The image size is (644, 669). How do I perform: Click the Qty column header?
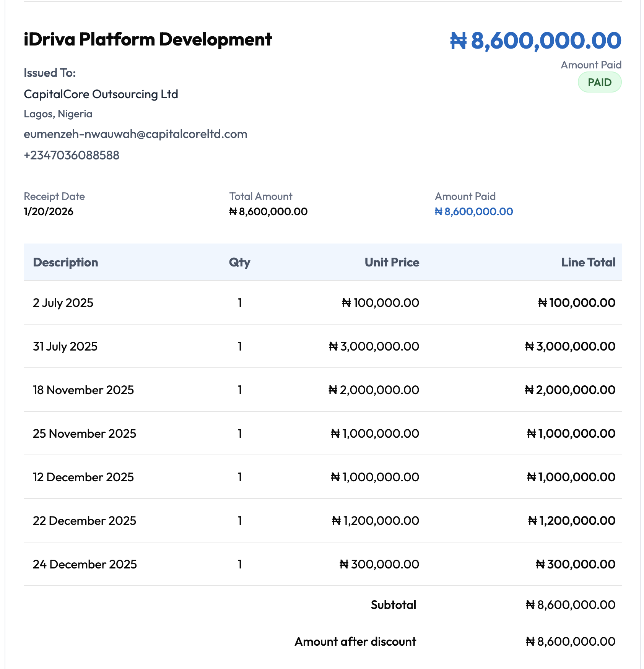pos(239,262)
